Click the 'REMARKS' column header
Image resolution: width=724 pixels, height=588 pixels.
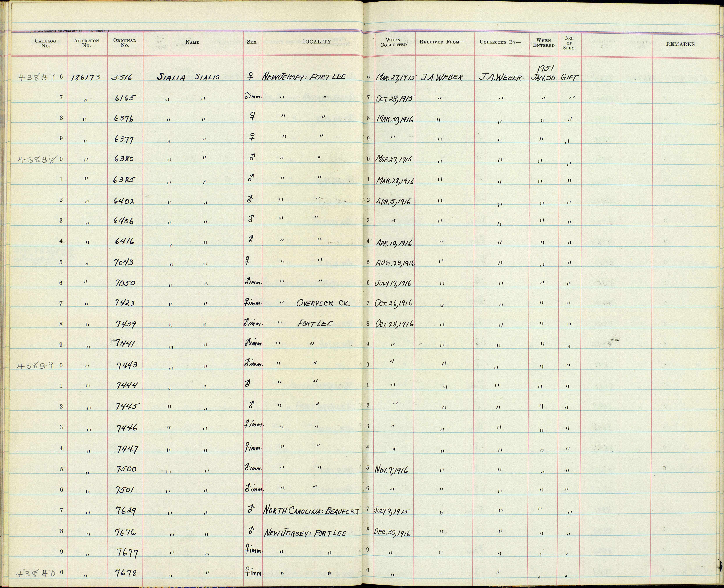point(680,44)
